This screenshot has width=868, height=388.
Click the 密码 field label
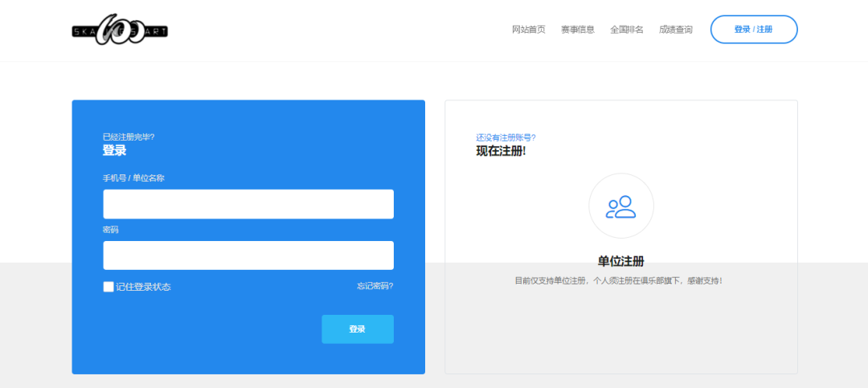[111, 230]
